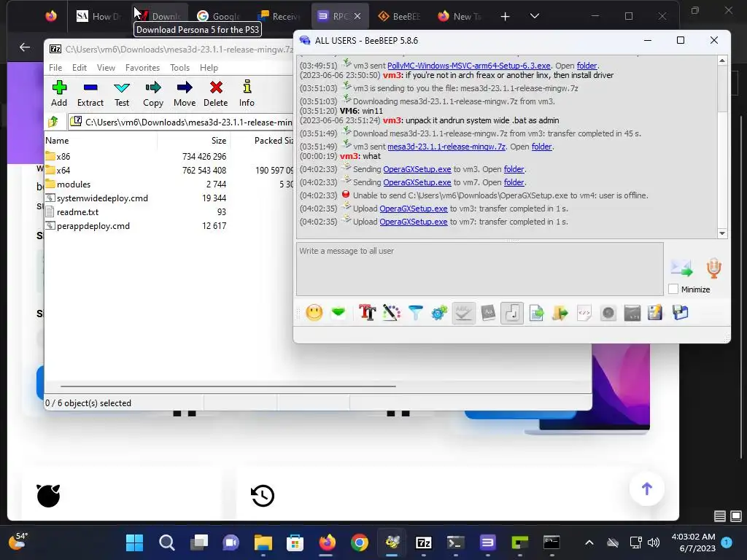Click the Copy icon in 7-Zip toolbar
The height and width of the screenshot is (560, 747).
click(153, 93)
